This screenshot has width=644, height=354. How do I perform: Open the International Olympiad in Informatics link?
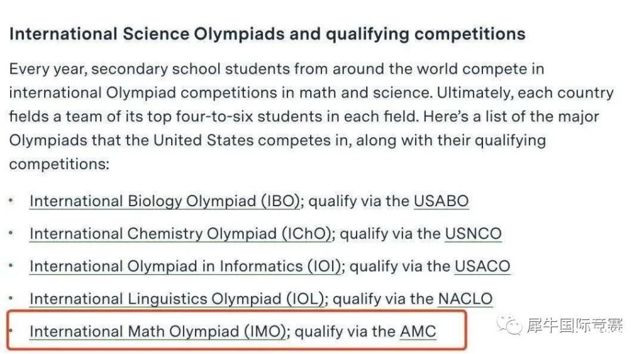186,266
